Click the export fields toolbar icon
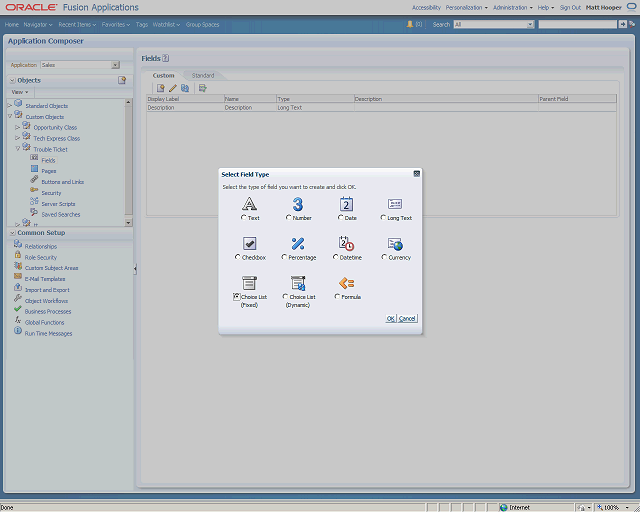 coord(202,88)
